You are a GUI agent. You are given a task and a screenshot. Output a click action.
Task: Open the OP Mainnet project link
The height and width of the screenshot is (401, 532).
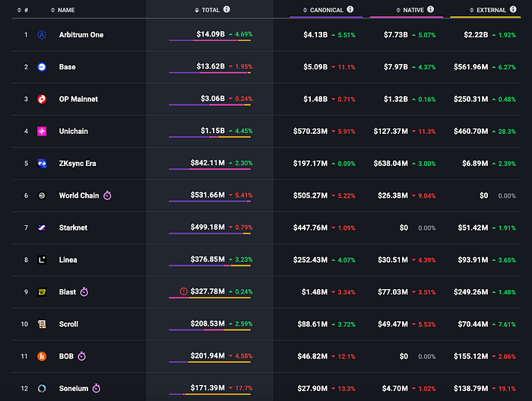pos(78,99)
